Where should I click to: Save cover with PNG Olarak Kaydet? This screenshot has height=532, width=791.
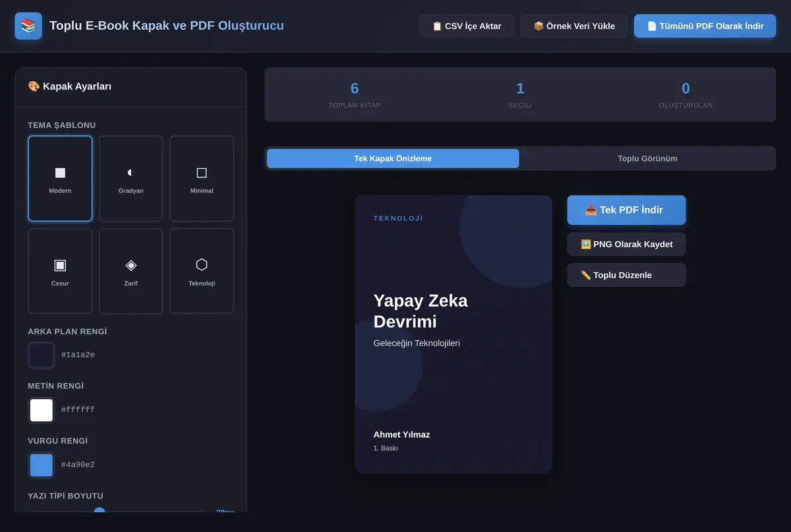click(626, 244)
